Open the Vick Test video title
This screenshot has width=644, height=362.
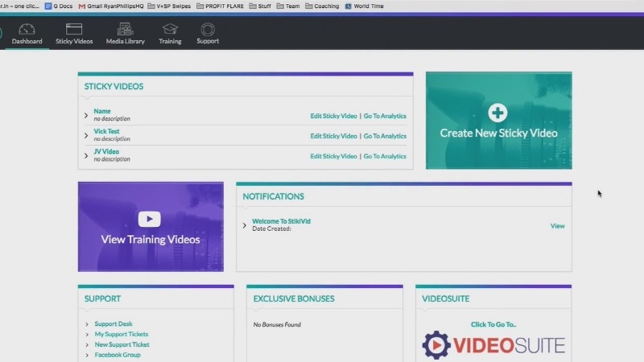[x=106, y=131]
